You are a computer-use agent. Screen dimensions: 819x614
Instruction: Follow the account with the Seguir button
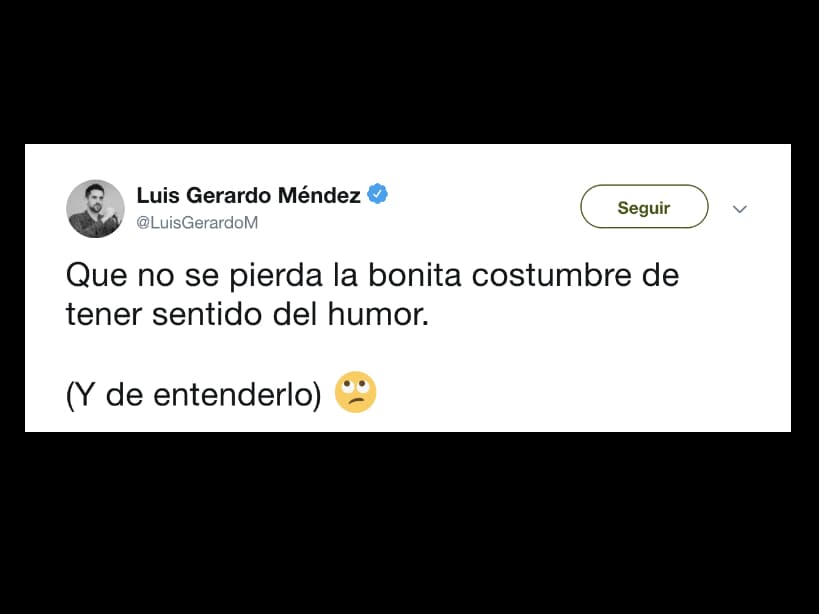pos(644,207)
